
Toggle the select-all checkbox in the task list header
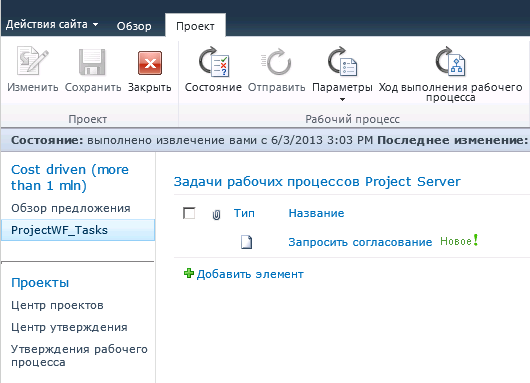point(189,213)
